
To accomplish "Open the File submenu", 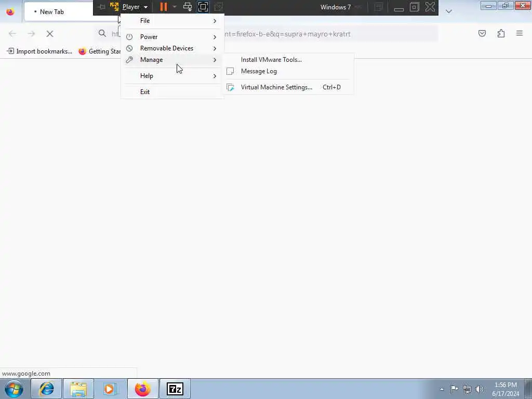I will [172, 21].
